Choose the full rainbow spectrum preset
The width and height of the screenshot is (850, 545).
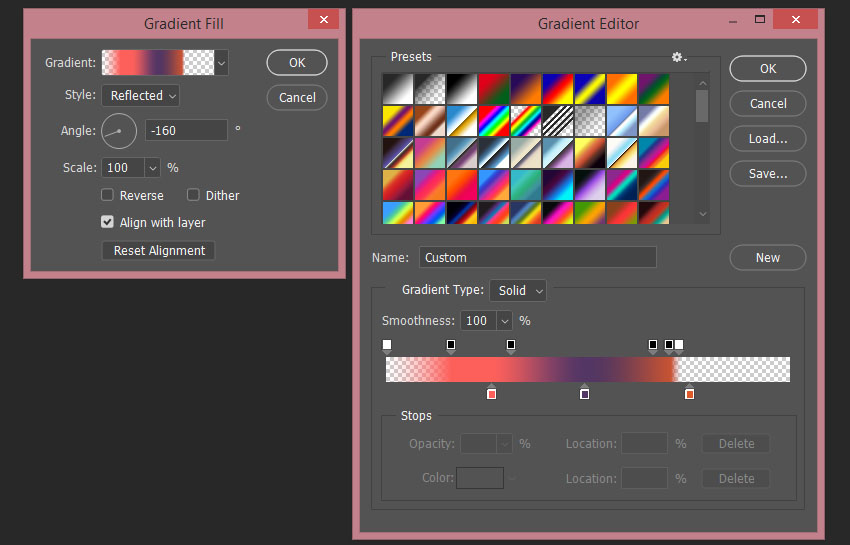click(494, 121)
